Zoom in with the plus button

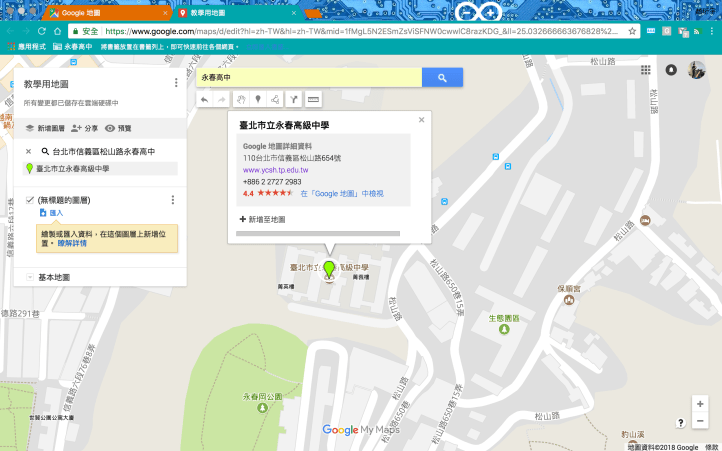click(x=700, y=404)
